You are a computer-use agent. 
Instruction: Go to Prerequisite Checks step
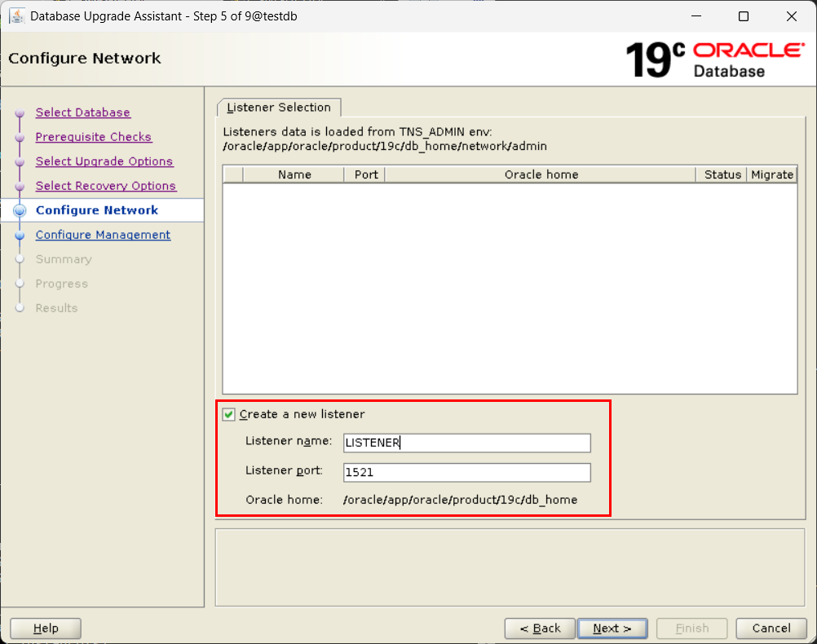tap(94, 137)
